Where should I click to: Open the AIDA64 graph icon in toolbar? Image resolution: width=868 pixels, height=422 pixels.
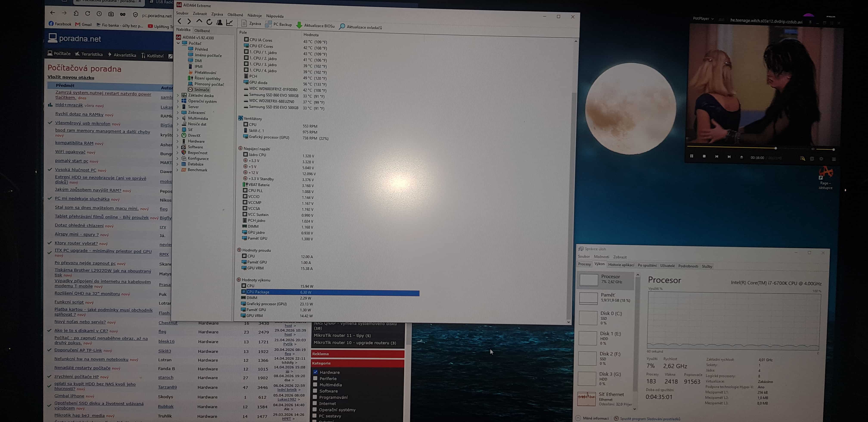point(229,23)
